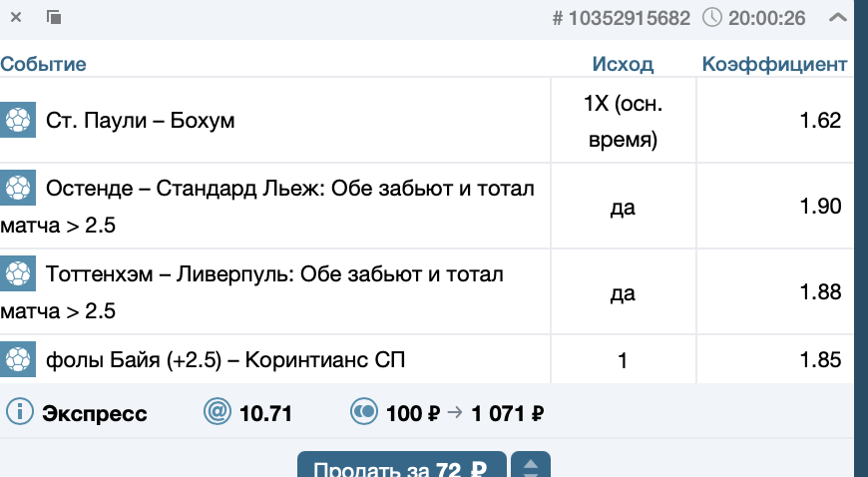Click the soccer ball icon for Ст. Паули – Бохум
The height and width of the screenshot is (477, 868).
(18, 121)
